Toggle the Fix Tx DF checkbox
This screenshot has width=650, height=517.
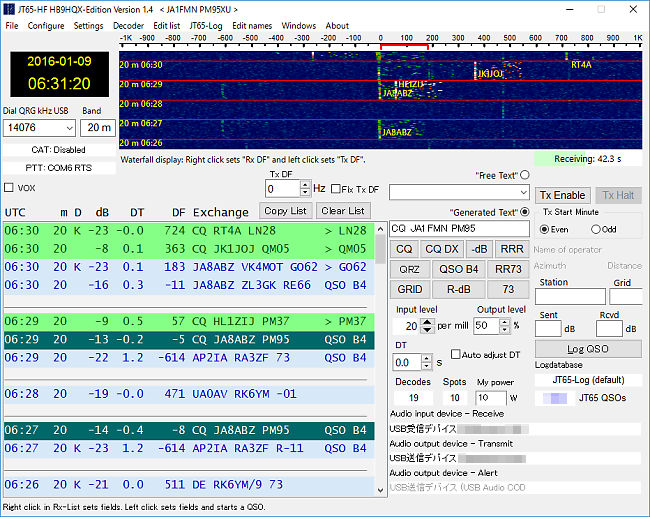coord(336,189)
